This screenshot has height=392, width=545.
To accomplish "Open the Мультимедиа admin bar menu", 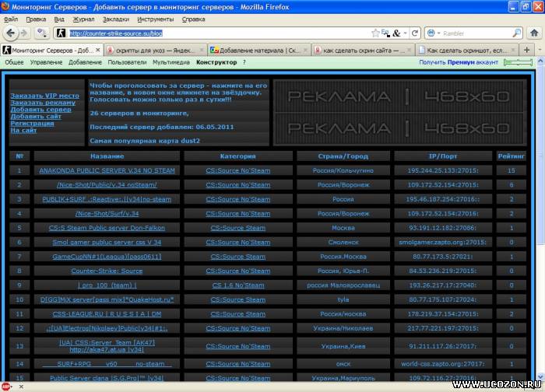I will pos(171,62).
